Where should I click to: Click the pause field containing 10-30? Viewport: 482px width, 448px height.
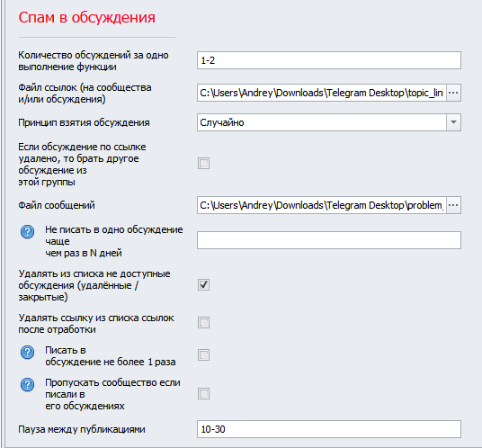click(x=329, y=429)
